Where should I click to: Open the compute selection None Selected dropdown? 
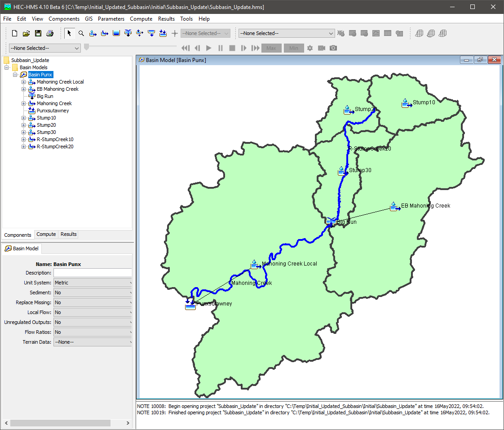(x=287, y=33)
